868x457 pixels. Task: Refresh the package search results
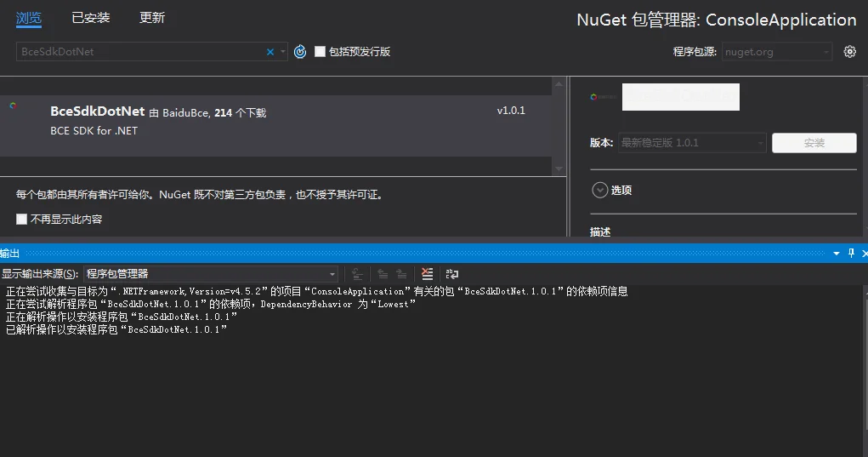[300, 52]
